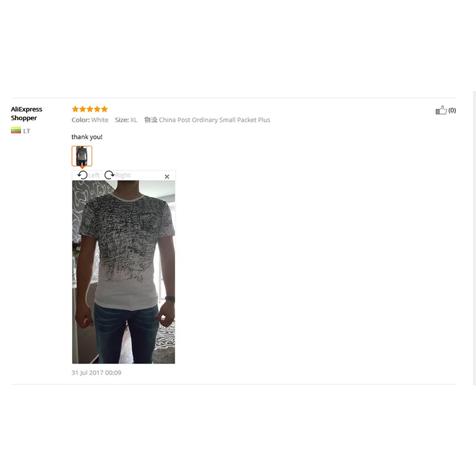Click the 'Right' rotate label
Screen dimensions: 476x476
tap(123, 175)
